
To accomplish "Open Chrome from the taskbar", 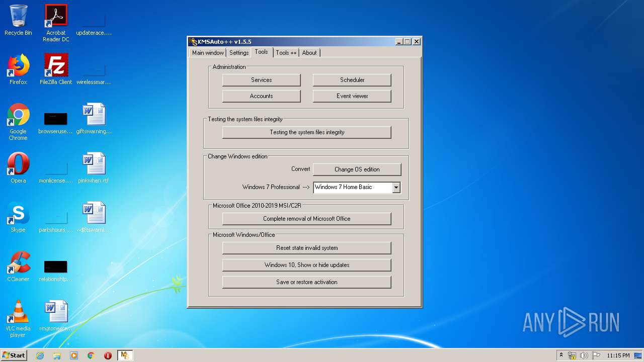I will [91, 355].
